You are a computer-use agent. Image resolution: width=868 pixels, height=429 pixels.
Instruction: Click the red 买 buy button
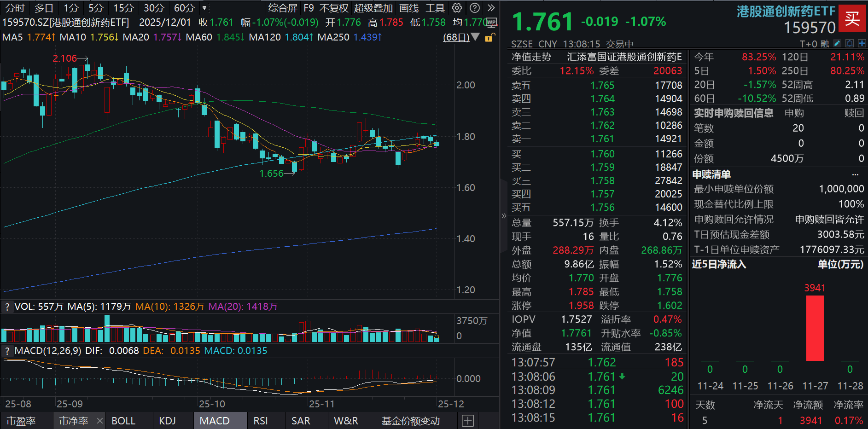click(x=852, y=18)
